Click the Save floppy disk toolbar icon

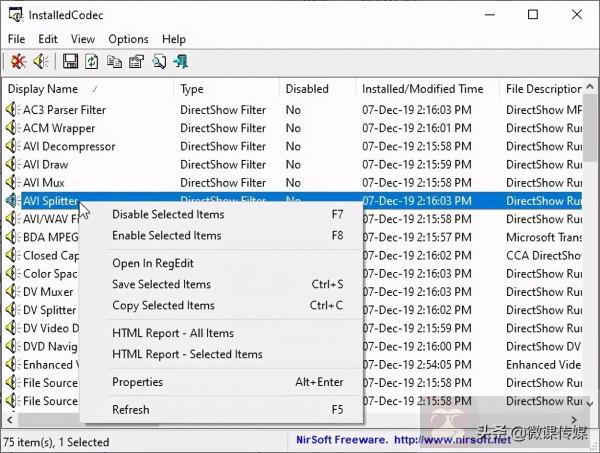(x=70, y=61)
